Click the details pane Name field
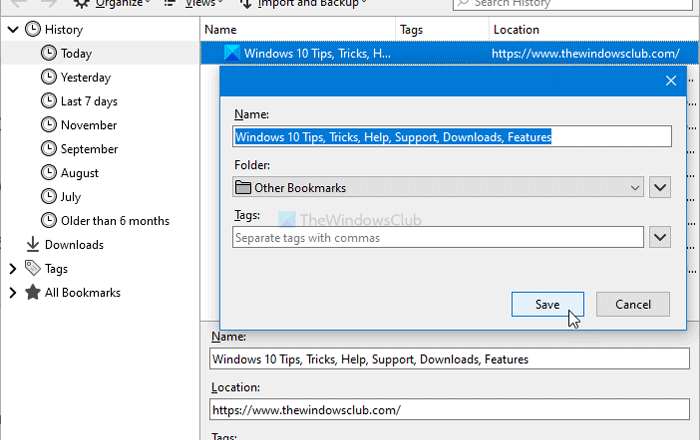This screenshot has height=440, width=700. click(449, 359)
